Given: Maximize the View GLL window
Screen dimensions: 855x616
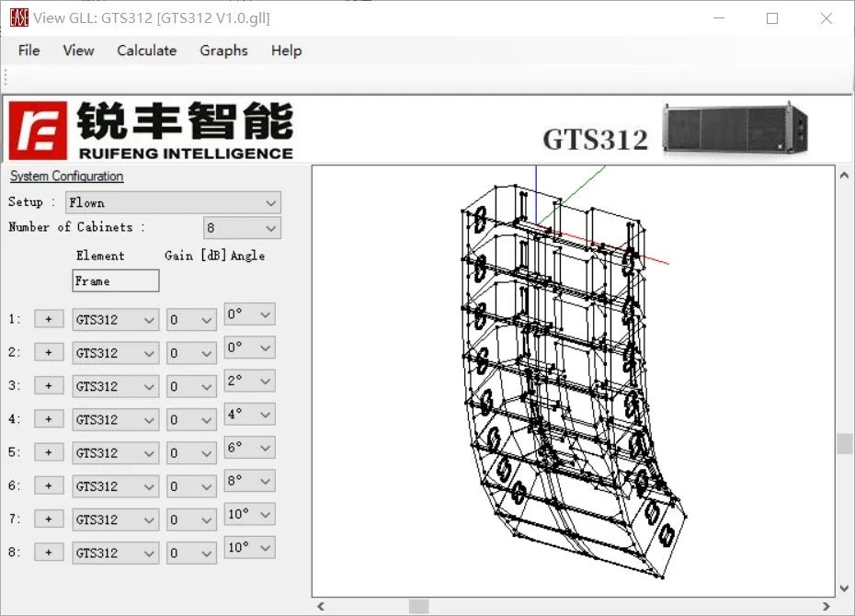Looking at the screenshot, I should [x=772, y=18].
